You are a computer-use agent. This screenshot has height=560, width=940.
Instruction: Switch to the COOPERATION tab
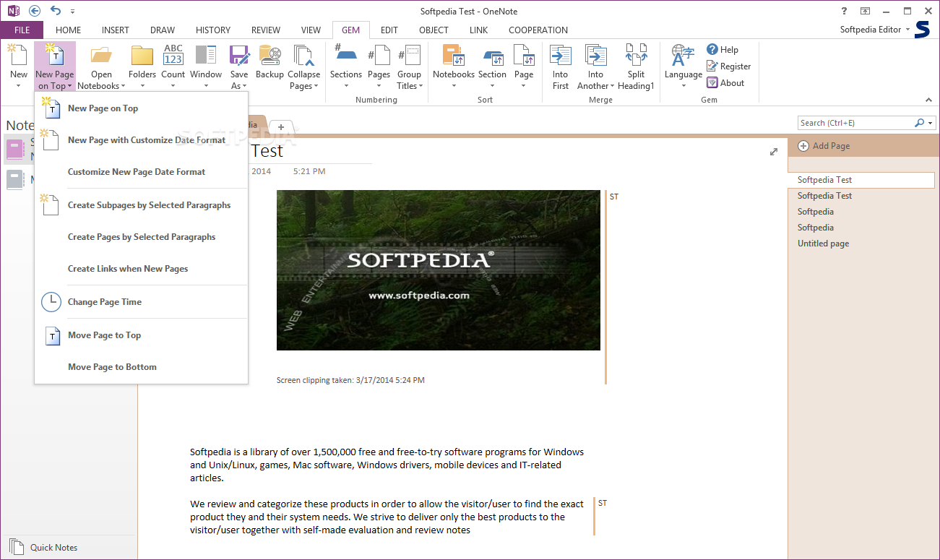point(538,30)
